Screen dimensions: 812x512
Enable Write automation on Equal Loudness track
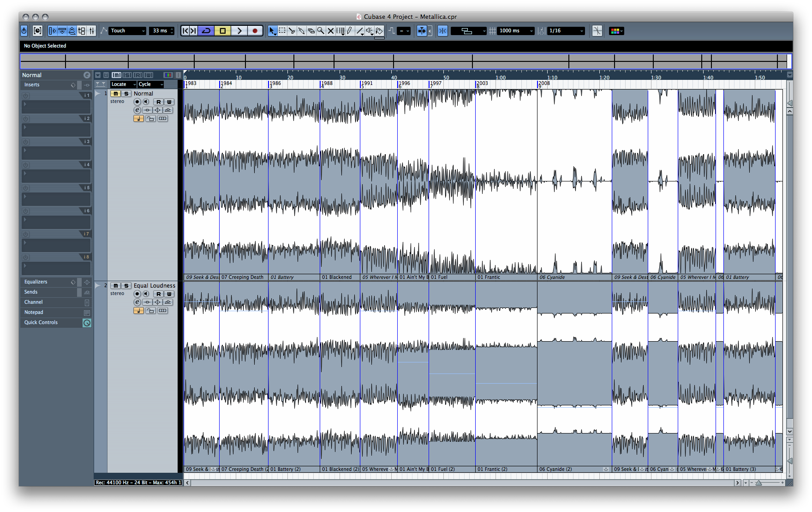tap(169, 294)
